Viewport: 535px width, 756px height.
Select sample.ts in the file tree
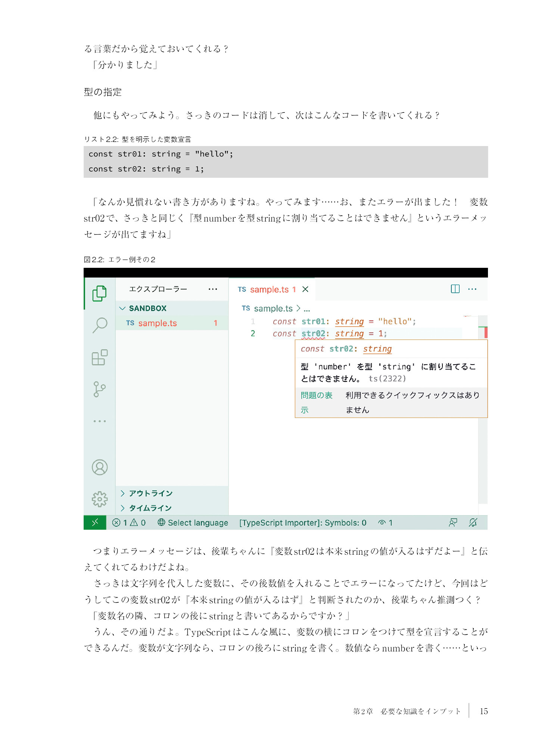click(172, 323)
